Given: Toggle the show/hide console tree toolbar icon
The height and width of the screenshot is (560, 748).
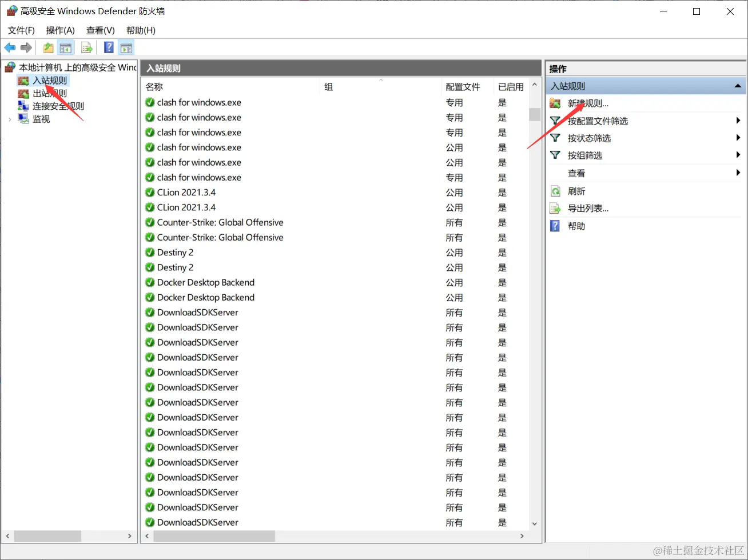Looking at the screenshot, I should tap(66, 48).
